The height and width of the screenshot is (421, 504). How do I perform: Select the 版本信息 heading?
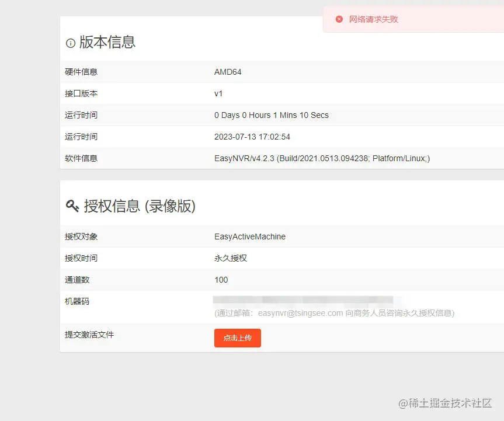tap(107, 42)
